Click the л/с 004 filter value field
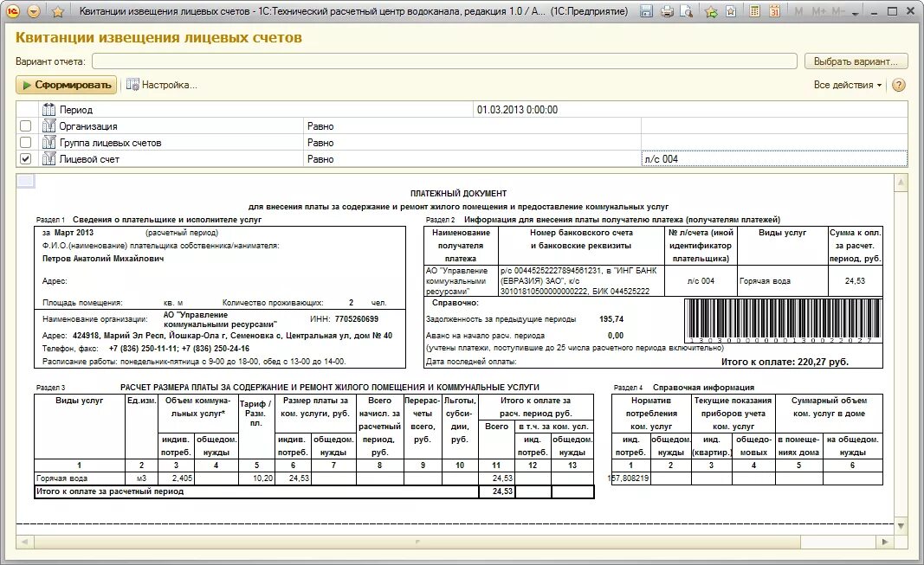924x565 pixels. coord(773,159)
